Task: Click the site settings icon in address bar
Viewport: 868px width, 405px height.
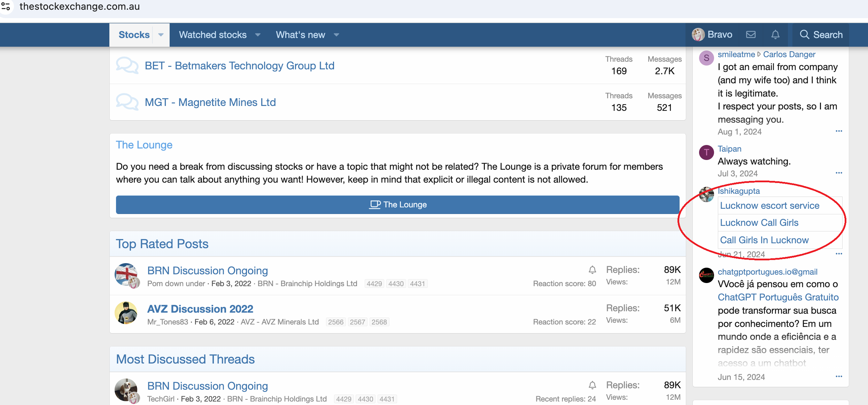Action: [6, 6]
